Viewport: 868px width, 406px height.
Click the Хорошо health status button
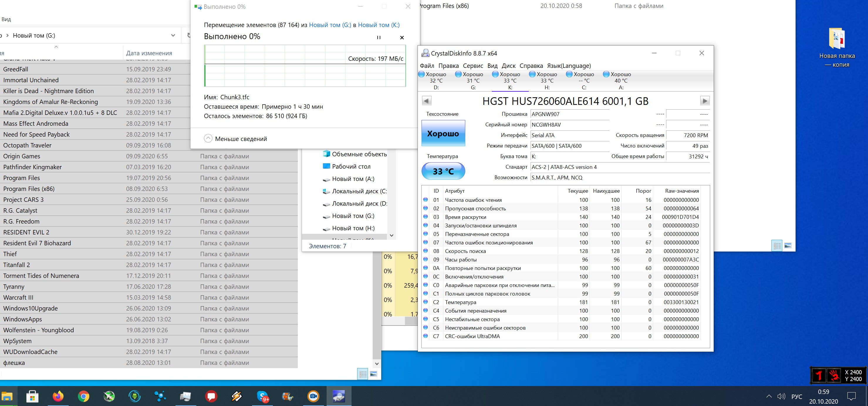click(443, 133)
